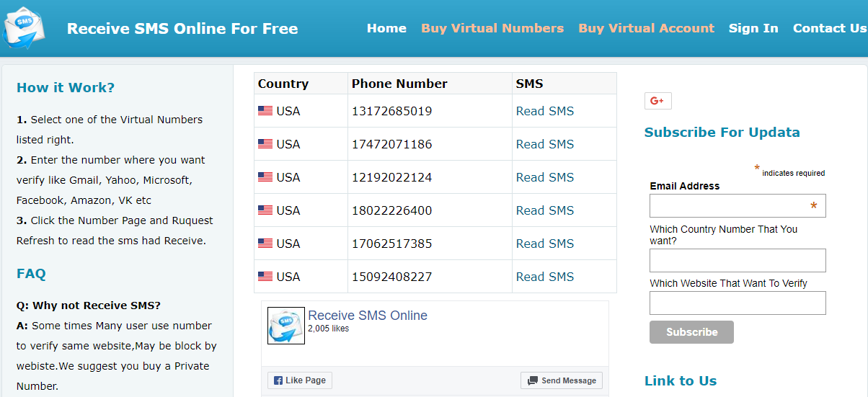Read SMS for number 15092408227

pos(545,277)
